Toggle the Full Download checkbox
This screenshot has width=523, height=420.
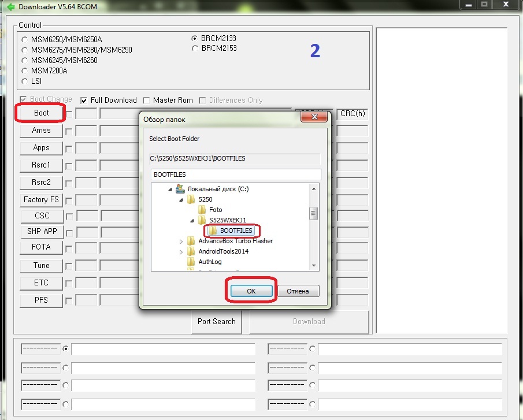pyautogui.click(x=84, y=100)
